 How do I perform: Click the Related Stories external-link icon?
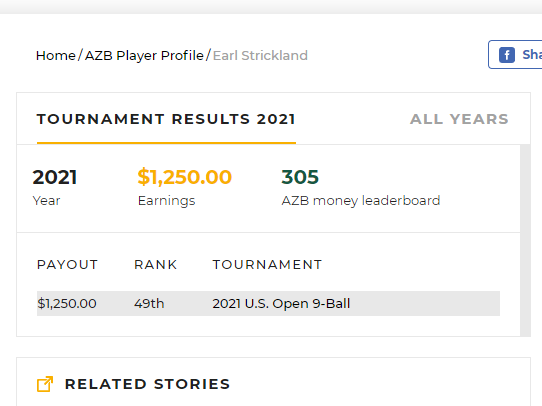(45, 384)
